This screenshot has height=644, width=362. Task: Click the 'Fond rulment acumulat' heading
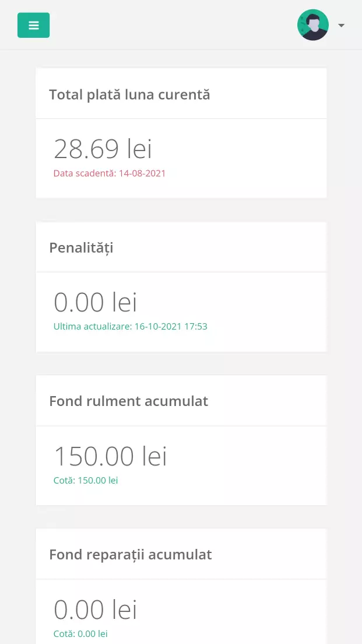point(128,401)
